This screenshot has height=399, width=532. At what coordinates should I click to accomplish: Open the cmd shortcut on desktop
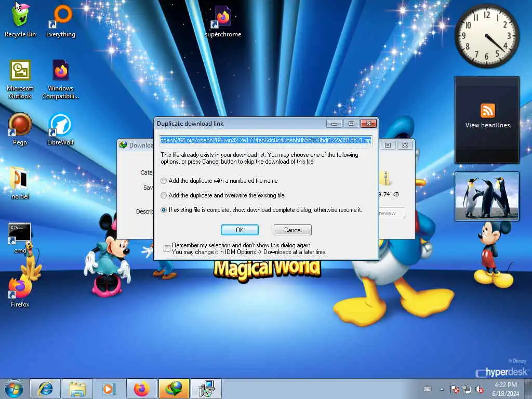tap(20, 238)
